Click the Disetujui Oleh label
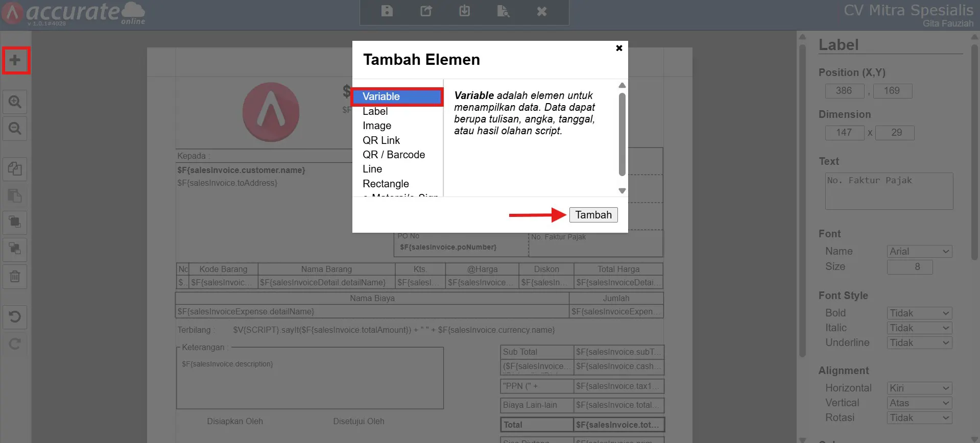This screenshot has height=443, width=980. click(x=358, y=422)
